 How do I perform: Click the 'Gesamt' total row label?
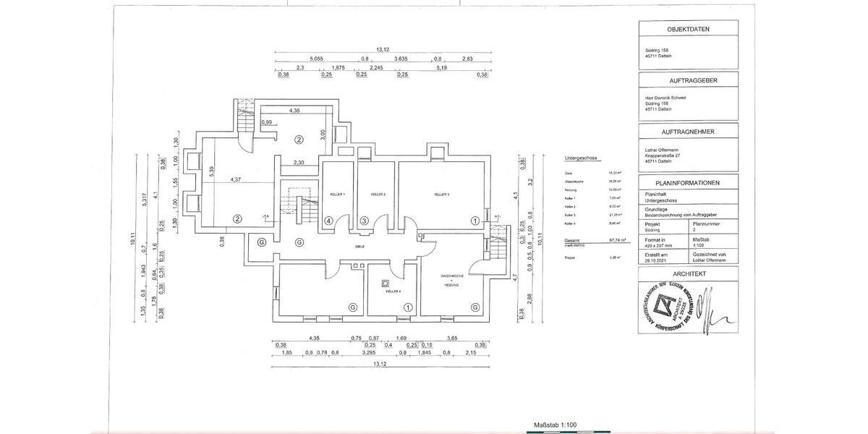tap(571, 239)
